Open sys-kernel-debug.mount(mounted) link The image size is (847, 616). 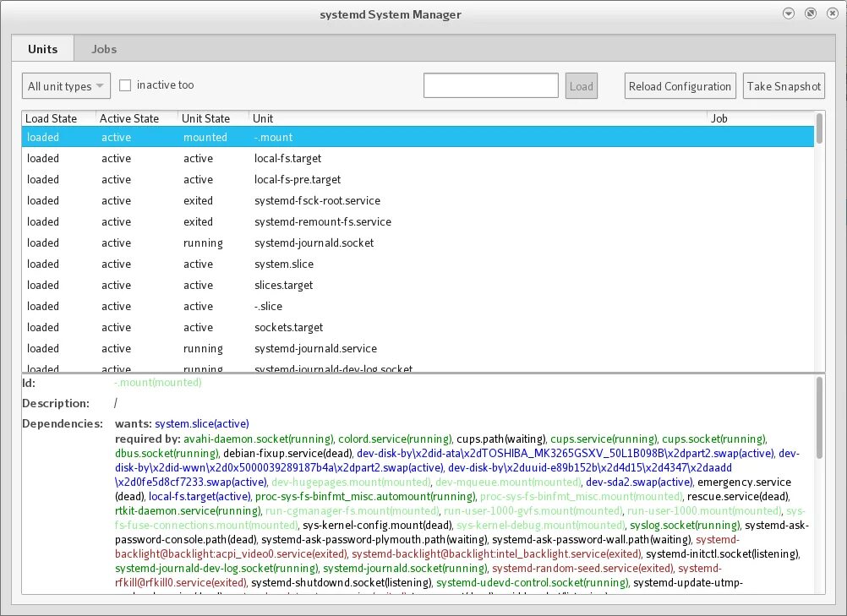pyautogui.click(x=541, y=526)
